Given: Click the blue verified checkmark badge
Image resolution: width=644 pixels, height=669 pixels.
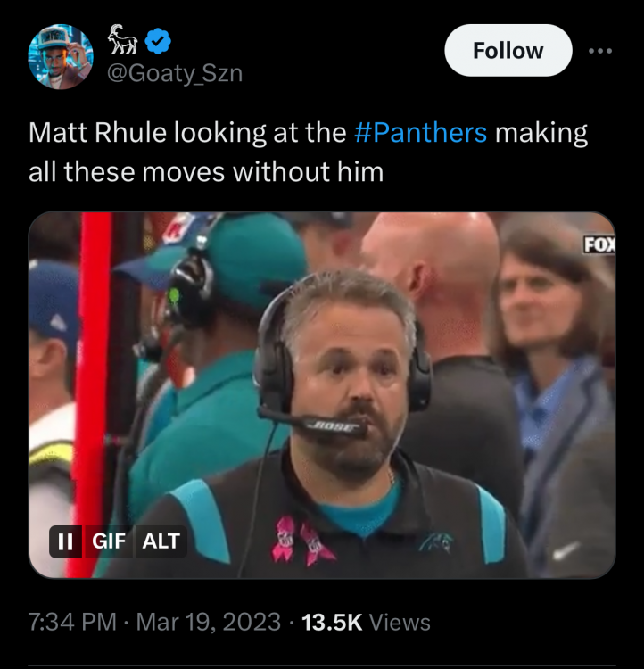Looking at the screenshot, I should pyautogui.click(x=158, y=40).
